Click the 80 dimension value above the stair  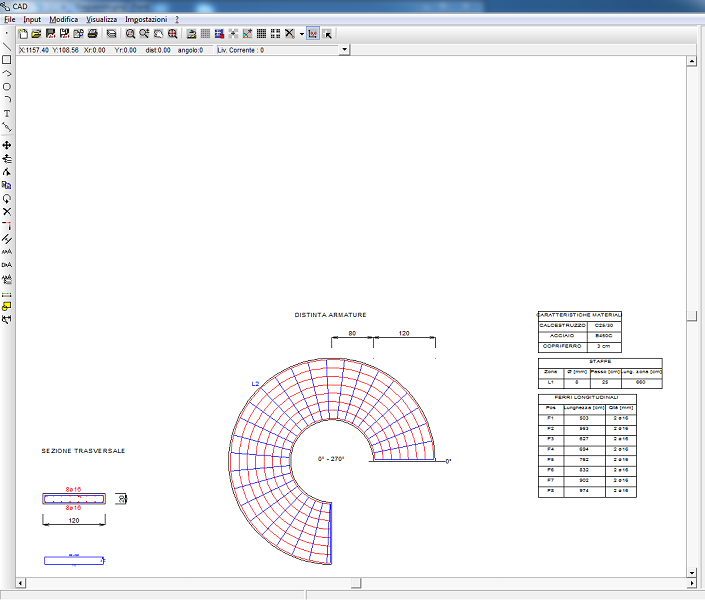click(352, 333)
